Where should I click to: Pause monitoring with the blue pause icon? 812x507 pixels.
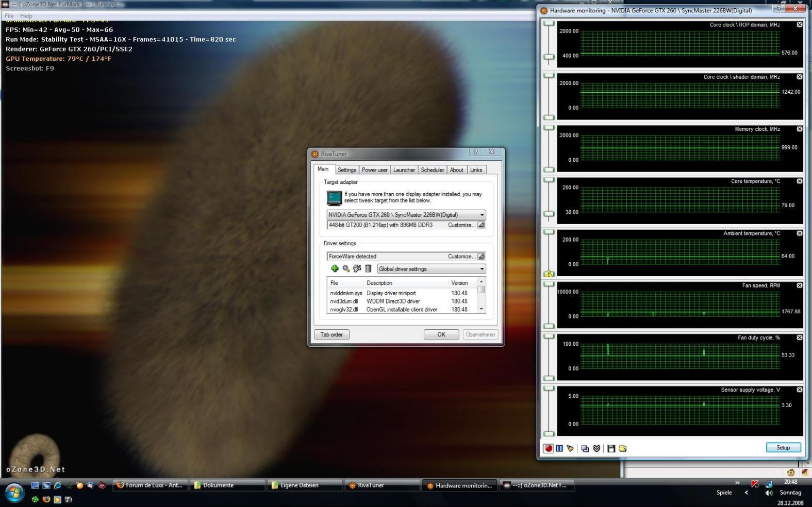point(559,448)
